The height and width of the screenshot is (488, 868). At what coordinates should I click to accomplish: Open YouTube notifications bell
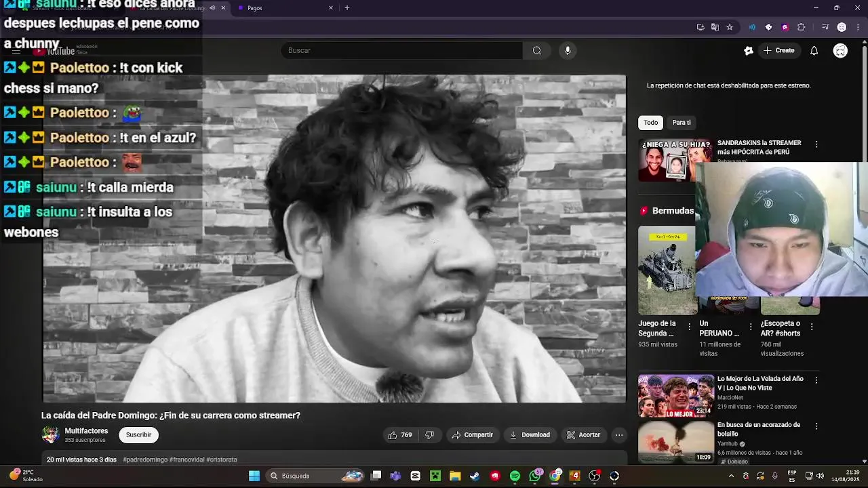tap(814, 50)
